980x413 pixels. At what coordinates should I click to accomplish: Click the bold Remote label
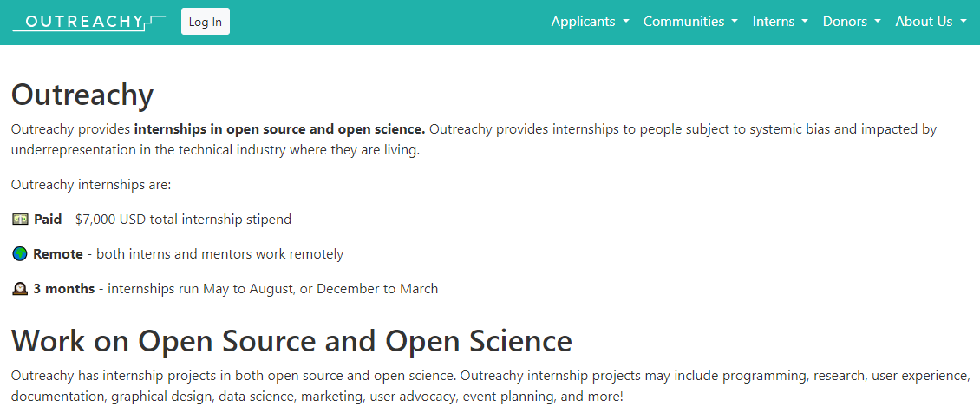(58, 254)
